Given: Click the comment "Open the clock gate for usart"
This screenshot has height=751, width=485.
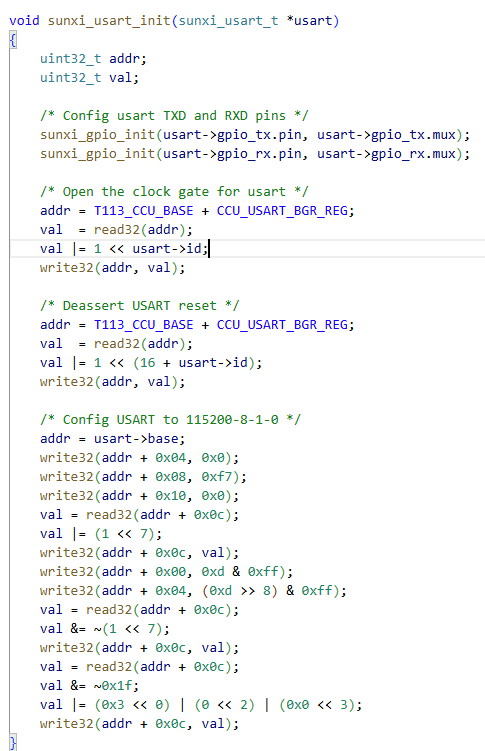Looking at the screenshot, I should coord(174,192).
